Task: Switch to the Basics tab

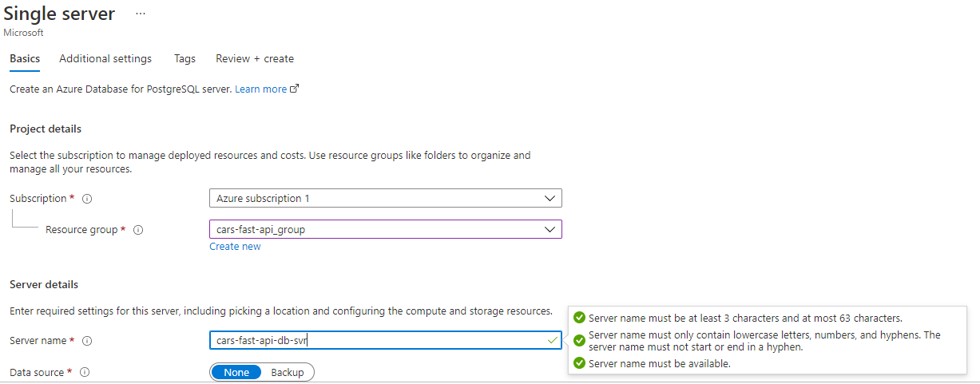Action: (25, 58)
